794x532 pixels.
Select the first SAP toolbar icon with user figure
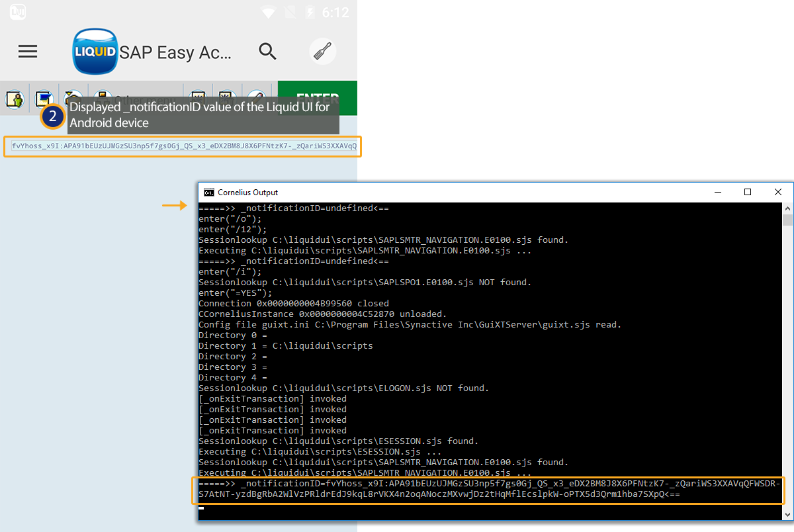(15, 99)
